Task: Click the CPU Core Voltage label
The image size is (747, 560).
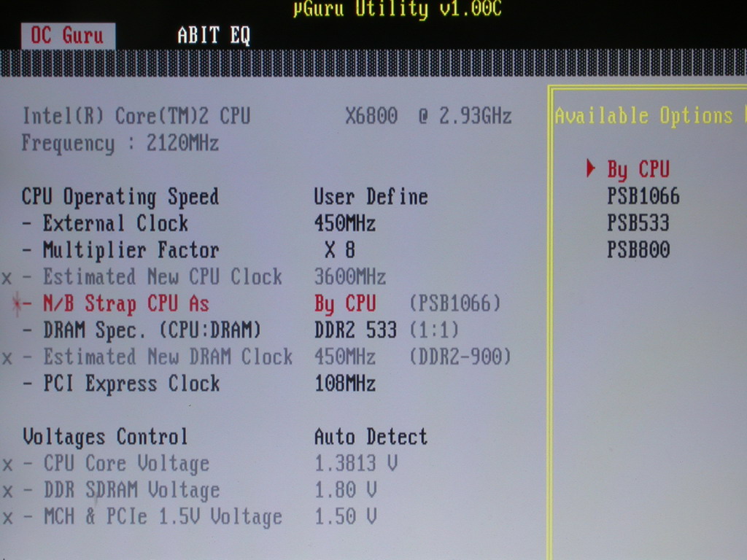Action: tap(126, 463)
